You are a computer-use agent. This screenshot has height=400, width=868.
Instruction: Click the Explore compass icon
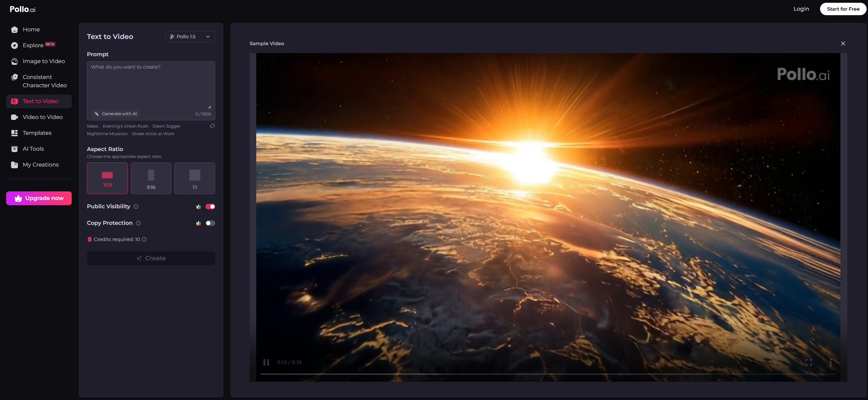pyautogui.click(x=14, y=46)
